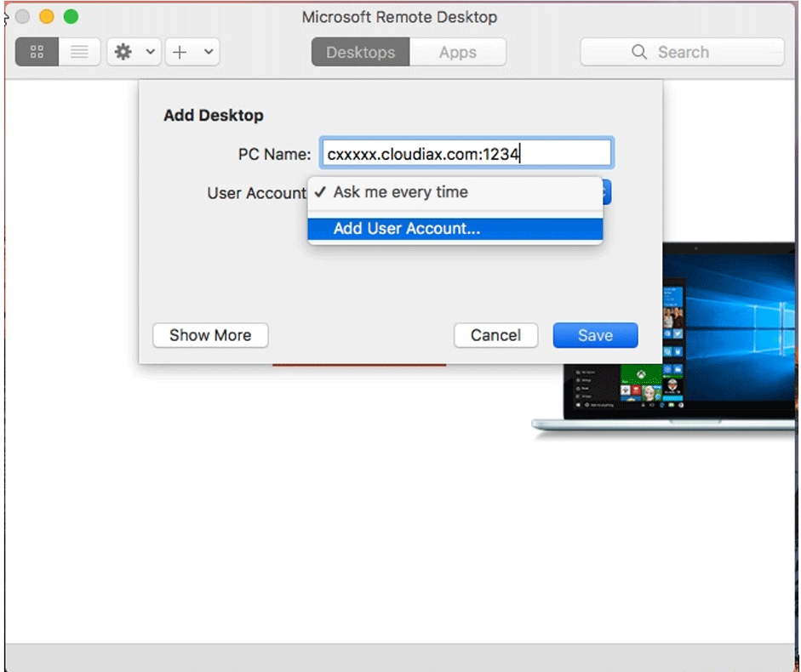Click inside the Search field
Screen dimensions: 801x672
pos(698,52)
